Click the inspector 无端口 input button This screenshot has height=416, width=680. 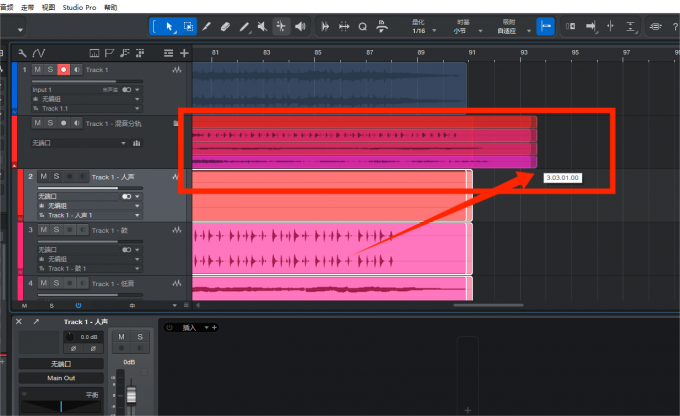61,364
